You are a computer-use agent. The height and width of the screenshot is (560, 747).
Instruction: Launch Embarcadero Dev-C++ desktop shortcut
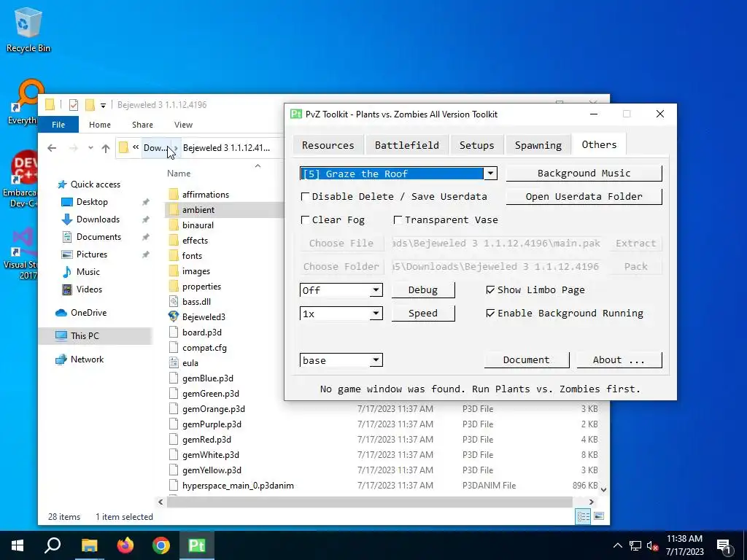pyautogui.click(x=20, y=179)
